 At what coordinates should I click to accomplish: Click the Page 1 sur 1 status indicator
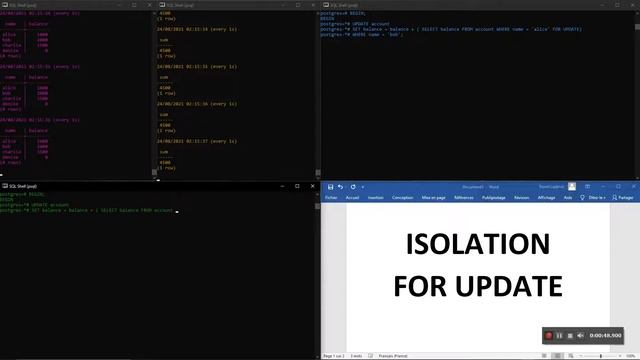click(334, 356)
